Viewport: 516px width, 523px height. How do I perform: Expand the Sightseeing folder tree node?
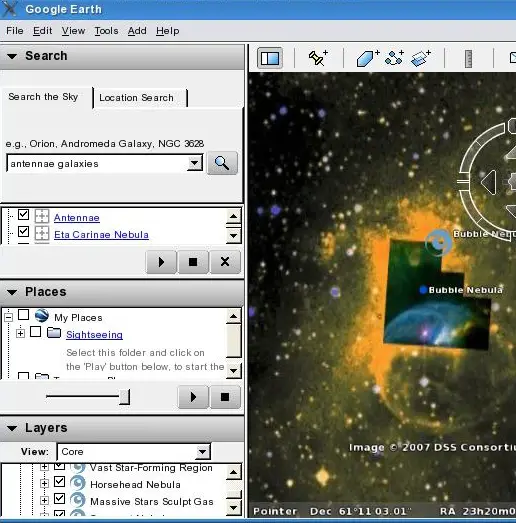pyautogui.click(x=20, y=333)
